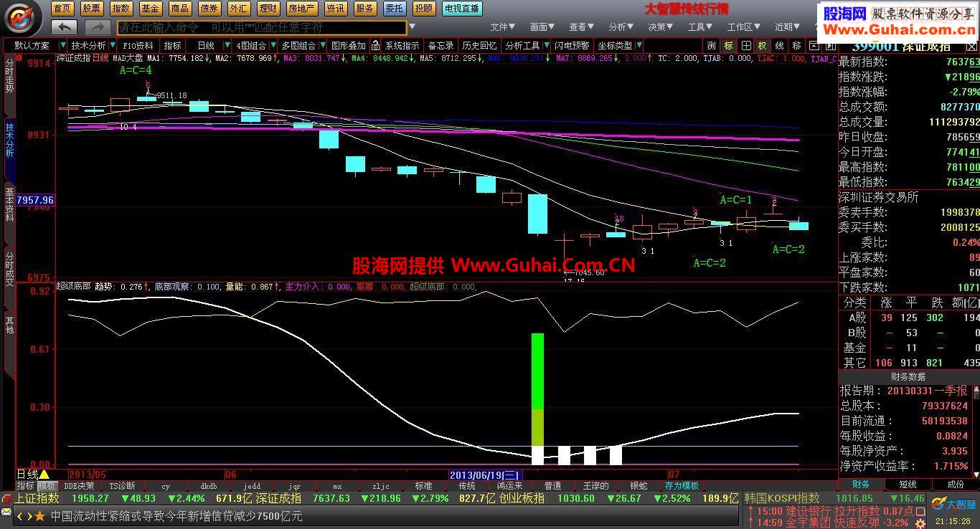Open the 画面 menu
This screenshot has height=529, width=980.
tap(542, 27)
